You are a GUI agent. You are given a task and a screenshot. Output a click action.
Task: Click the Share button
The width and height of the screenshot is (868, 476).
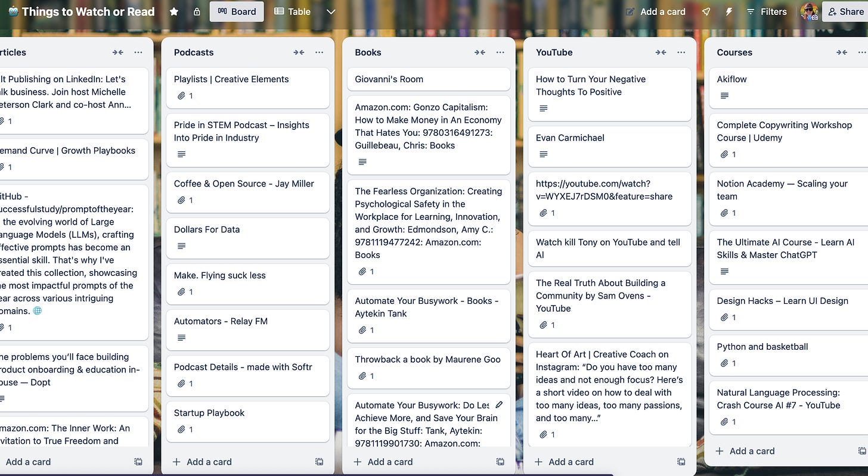pos(845,11)
